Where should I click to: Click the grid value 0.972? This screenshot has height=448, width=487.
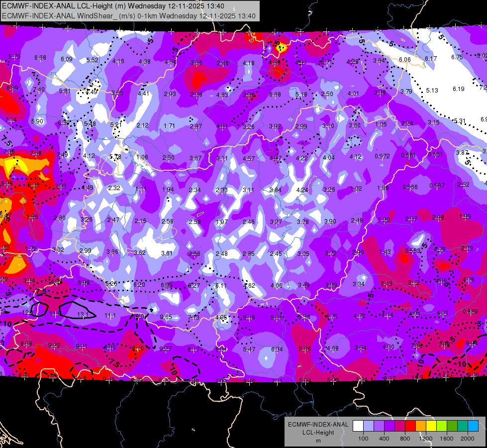(x=382, y=156)
